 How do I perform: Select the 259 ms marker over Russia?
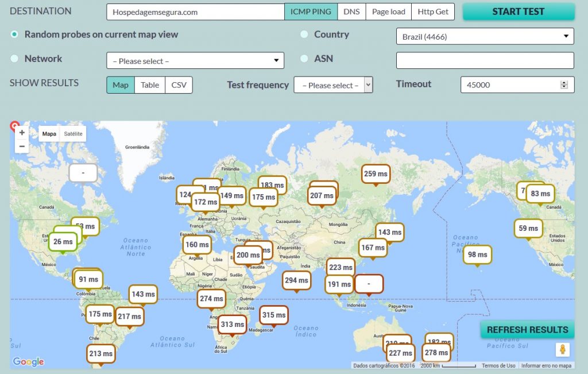(376, 174)
